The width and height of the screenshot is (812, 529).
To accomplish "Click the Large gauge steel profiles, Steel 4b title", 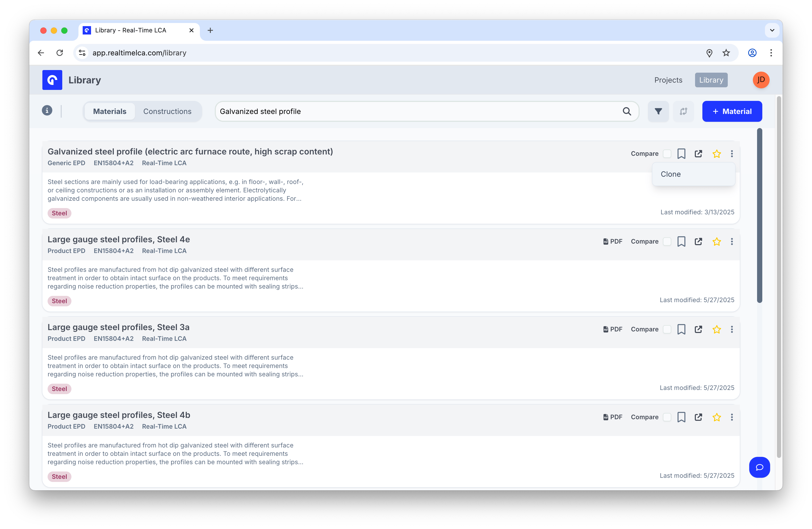I will coord(119,415).
